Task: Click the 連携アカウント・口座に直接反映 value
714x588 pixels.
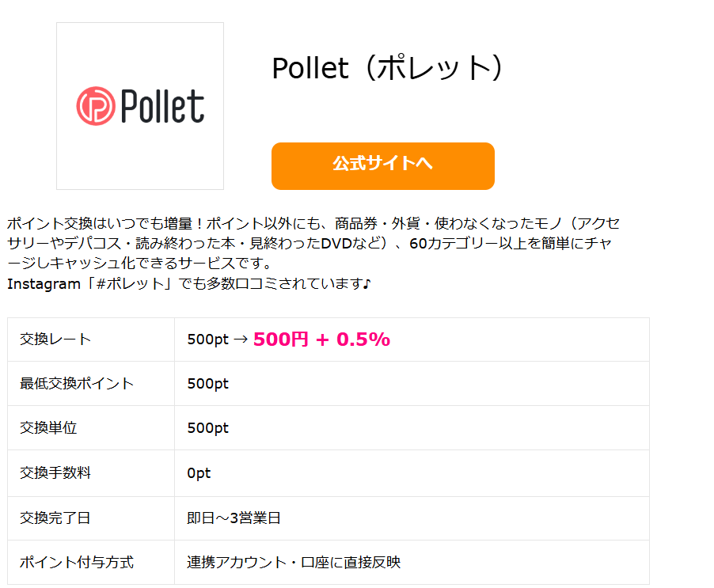Action: tap(294, 562)
